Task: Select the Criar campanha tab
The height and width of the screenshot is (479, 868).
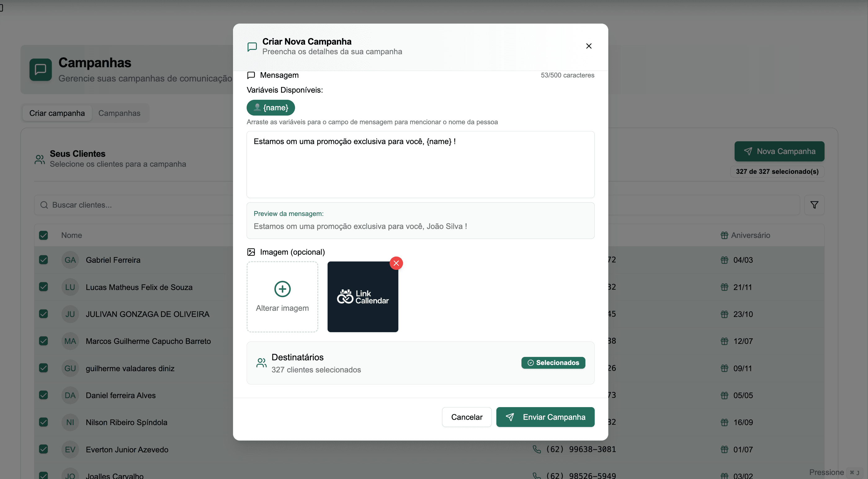Action: tap(57, 113)
